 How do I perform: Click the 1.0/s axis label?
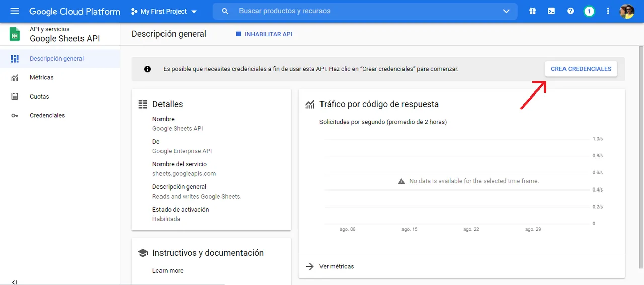click(598, 139)
